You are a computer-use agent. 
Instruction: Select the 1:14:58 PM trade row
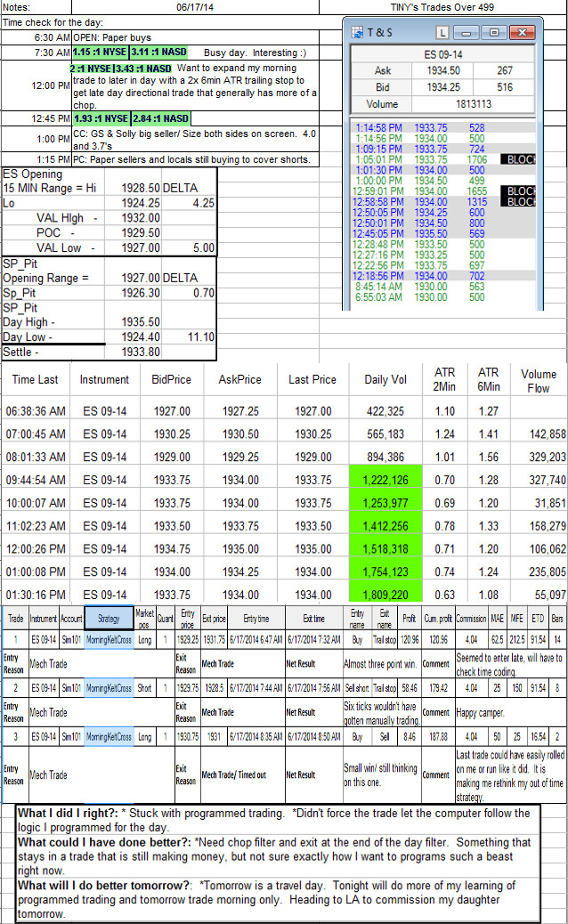click(x=443, y=128)
